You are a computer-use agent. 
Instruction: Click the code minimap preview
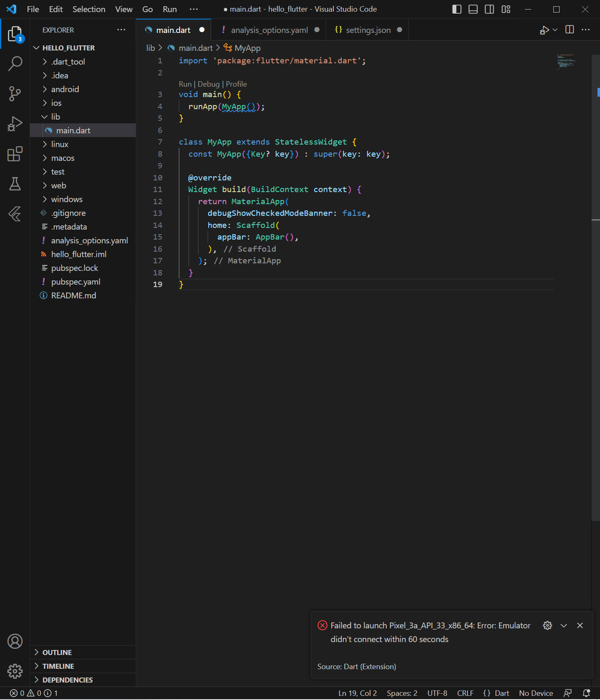566,62
